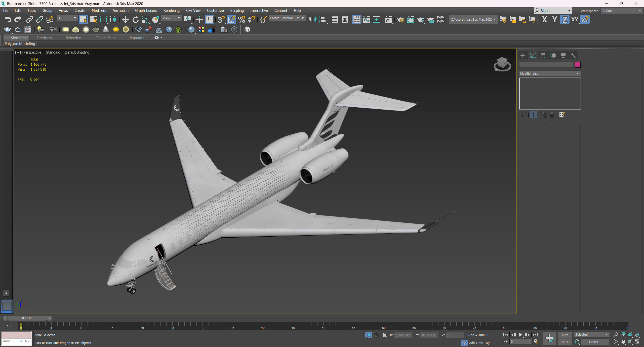Viewport: 644px width, 347px height.
Task: Click Add Time Tag
Action: pos(479,343)
